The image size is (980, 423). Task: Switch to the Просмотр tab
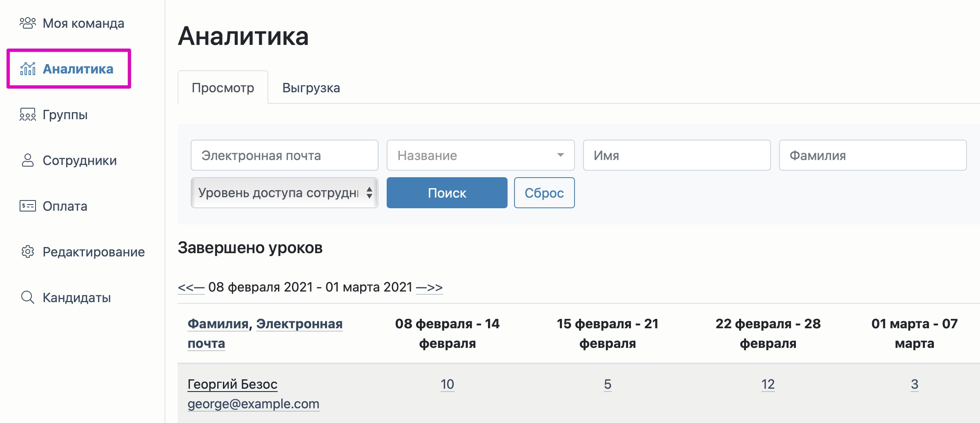coord(223,88)
